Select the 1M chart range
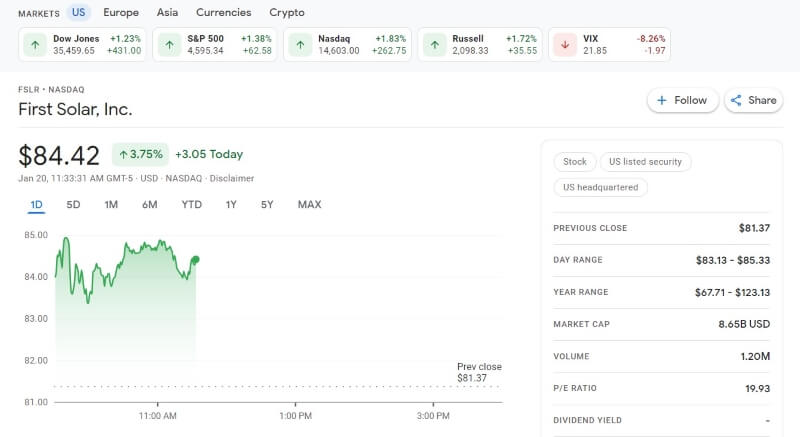Viewport: 800px width, 437px height. coord(111,204)
